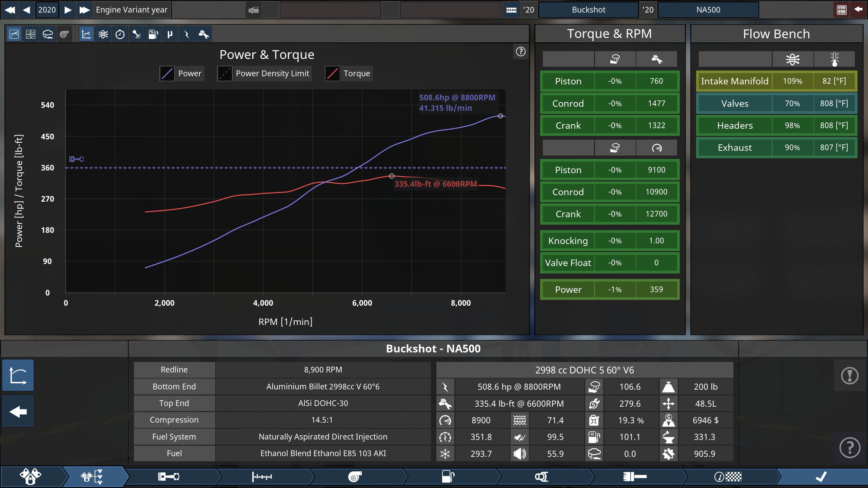This screenshot has height=488, width=868.
Task: Click the greyed turbocharger graph icon
Action: pos(64,34)
